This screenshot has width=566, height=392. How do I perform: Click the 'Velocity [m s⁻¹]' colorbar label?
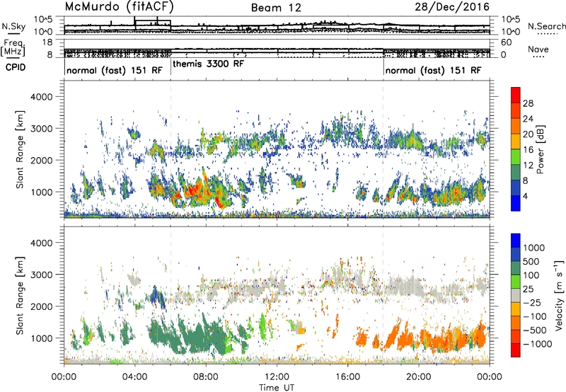click(559, 295)
